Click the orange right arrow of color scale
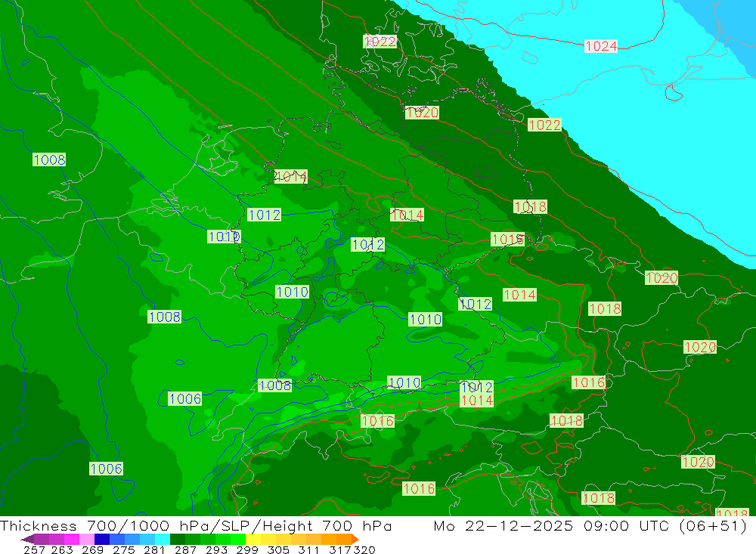 coord(355,539)
